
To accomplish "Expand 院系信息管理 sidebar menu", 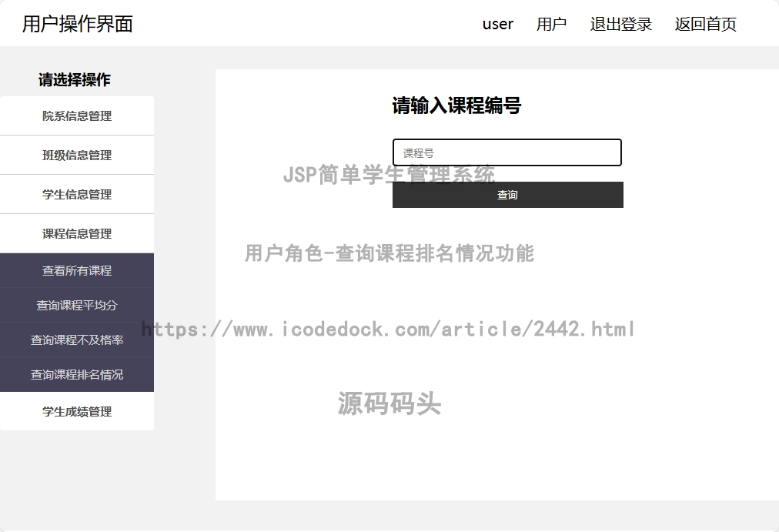I will tap(77, 115).
